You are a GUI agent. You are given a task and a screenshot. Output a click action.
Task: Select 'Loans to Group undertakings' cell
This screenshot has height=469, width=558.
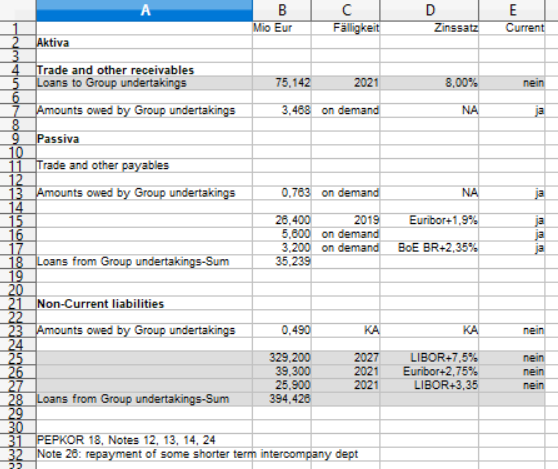(144, 83)
